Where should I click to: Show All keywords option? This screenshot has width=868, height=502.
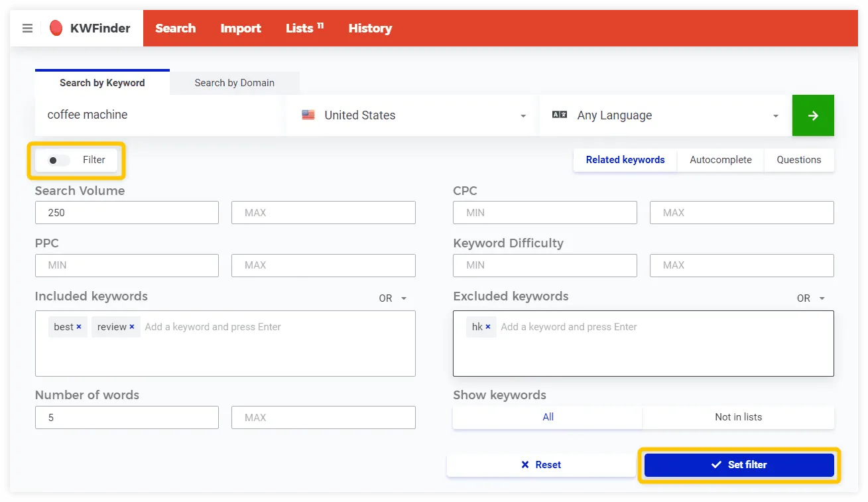[x=548, y=417]
